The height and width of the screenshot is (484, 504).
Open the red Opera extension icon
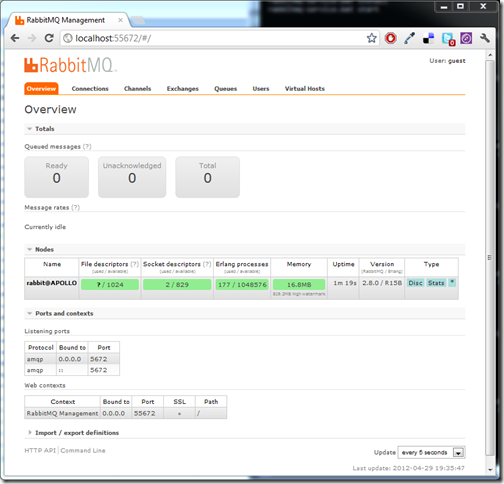tap(390, 38)
